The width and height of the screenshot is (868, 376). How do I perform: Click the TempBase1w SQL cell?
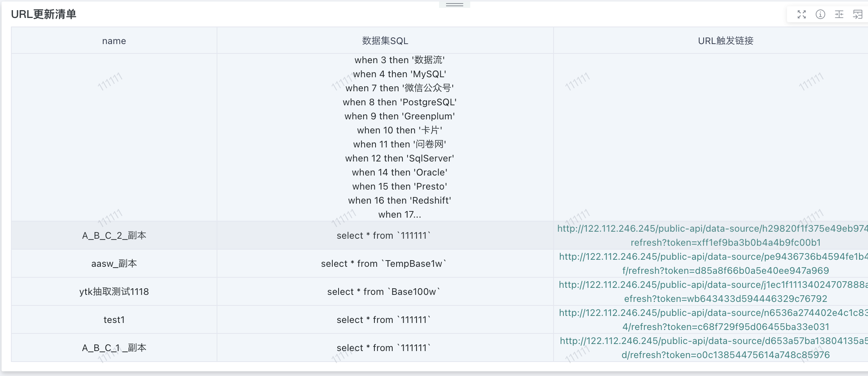click(383, 264)
